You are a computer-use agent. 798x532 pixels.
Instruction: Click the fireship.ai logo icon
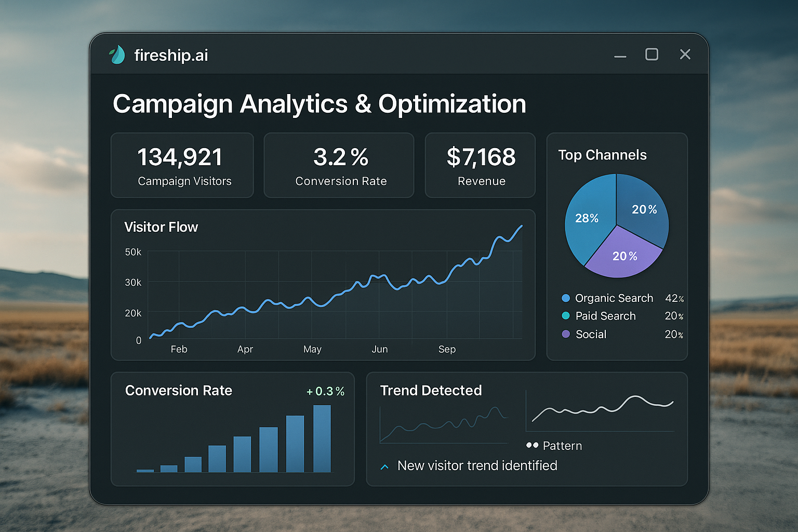[x=117, y=55]
